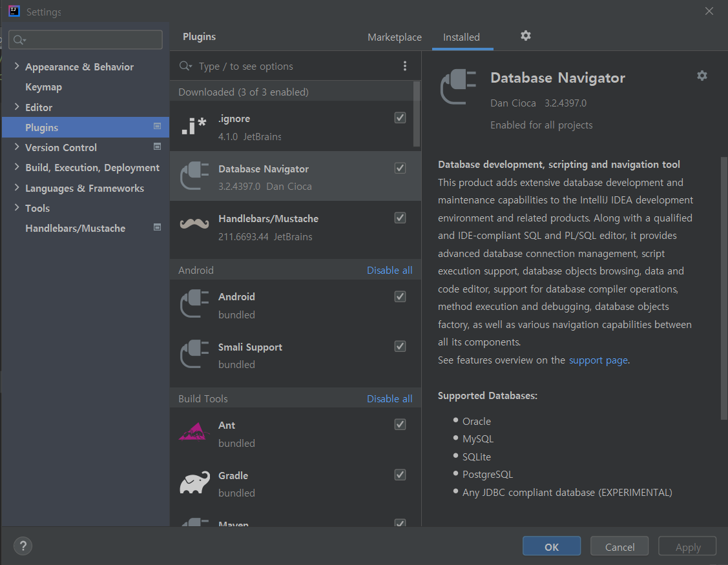728x565 pixels.
Task: Uncheck the .ignore plugin
Action: tap(400, 118)
